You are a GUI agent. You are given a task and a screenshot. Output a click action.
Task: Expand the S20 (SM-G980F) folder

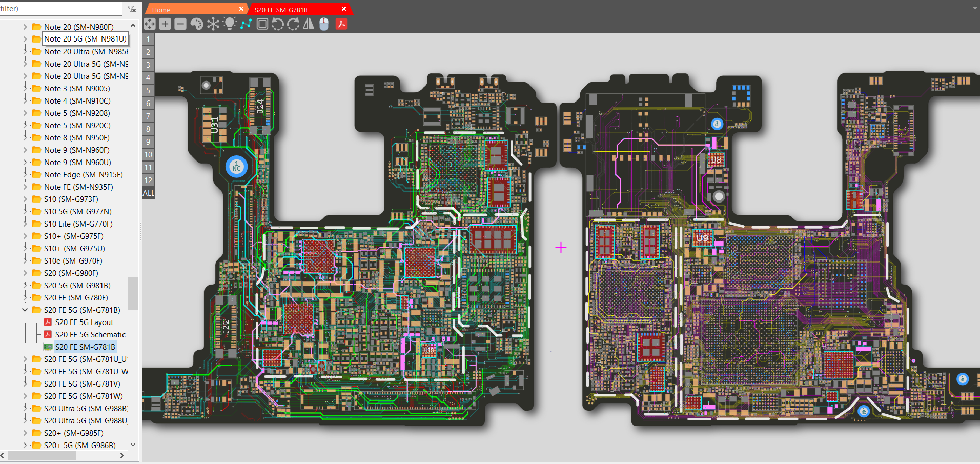pos(25,273)
